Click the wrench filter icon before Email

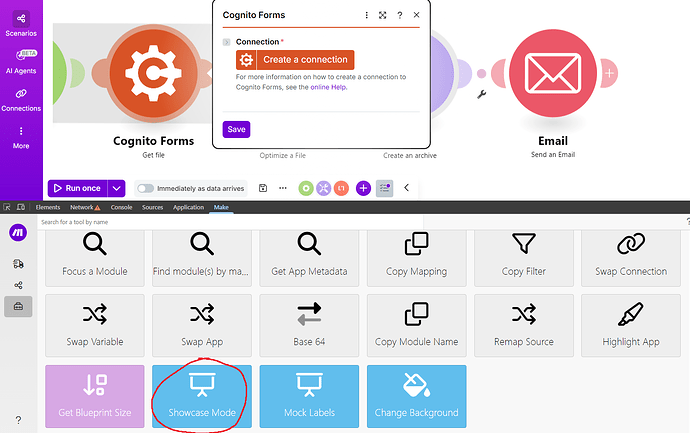click(x=481, y=94)
